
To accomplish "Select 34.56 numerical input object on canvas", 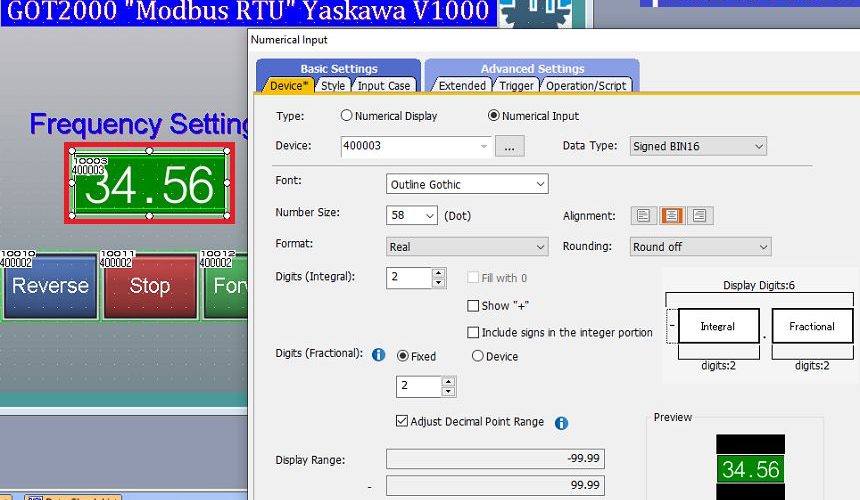I will coord(149,184).
